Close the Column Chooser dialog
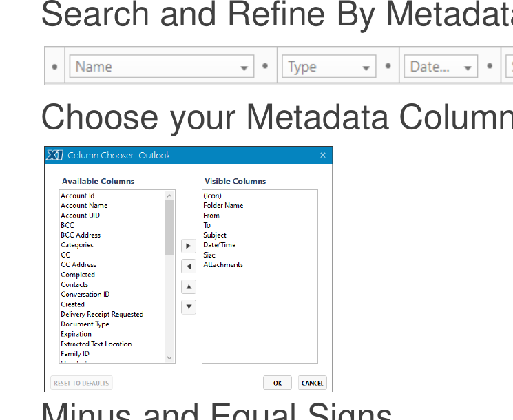This screenshot has width=513, height=420. [x=322, y=155]
